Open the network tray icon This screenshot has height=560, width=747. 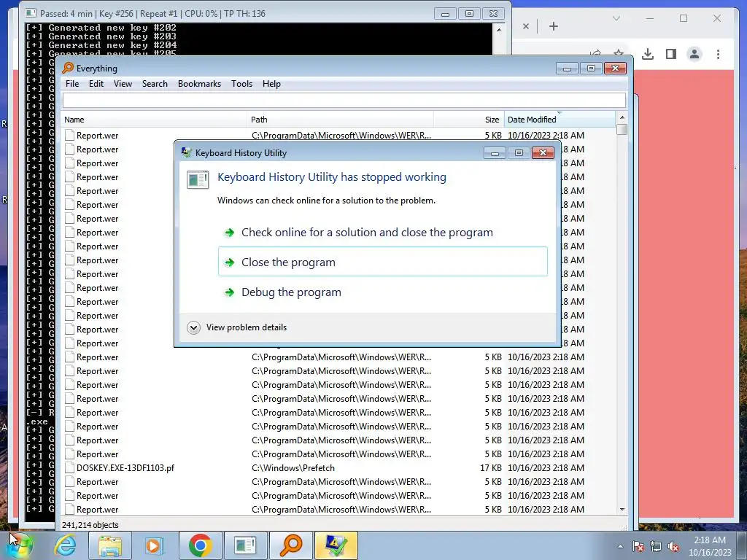[x=656, y=546]
